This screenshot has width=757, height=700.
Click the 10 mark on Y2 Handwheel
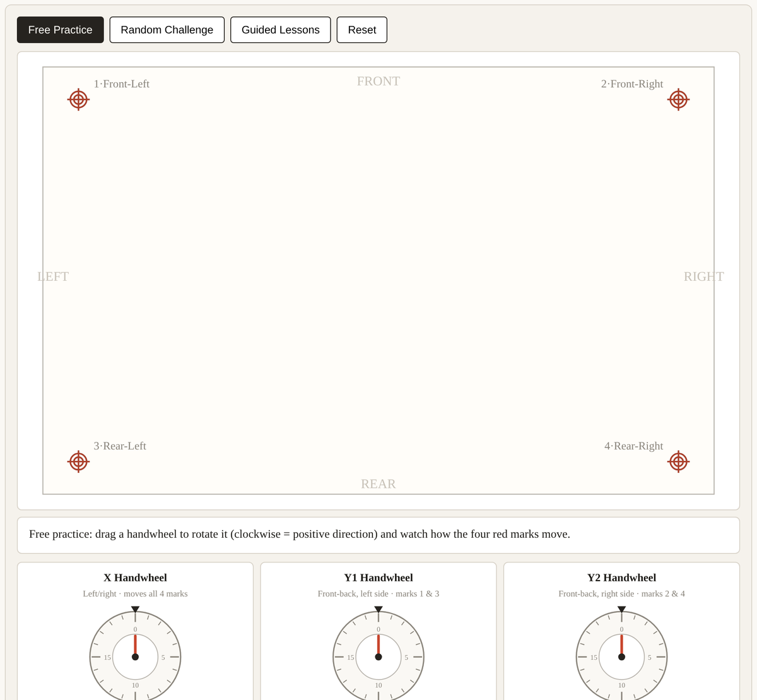(x=621, y=685)
